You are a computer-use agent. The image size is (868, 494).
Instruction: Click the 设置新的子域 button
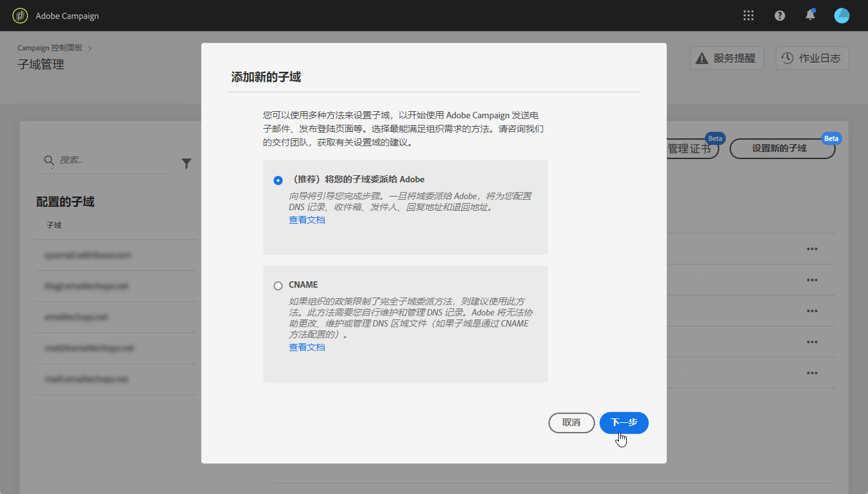(x=782, y=149)
